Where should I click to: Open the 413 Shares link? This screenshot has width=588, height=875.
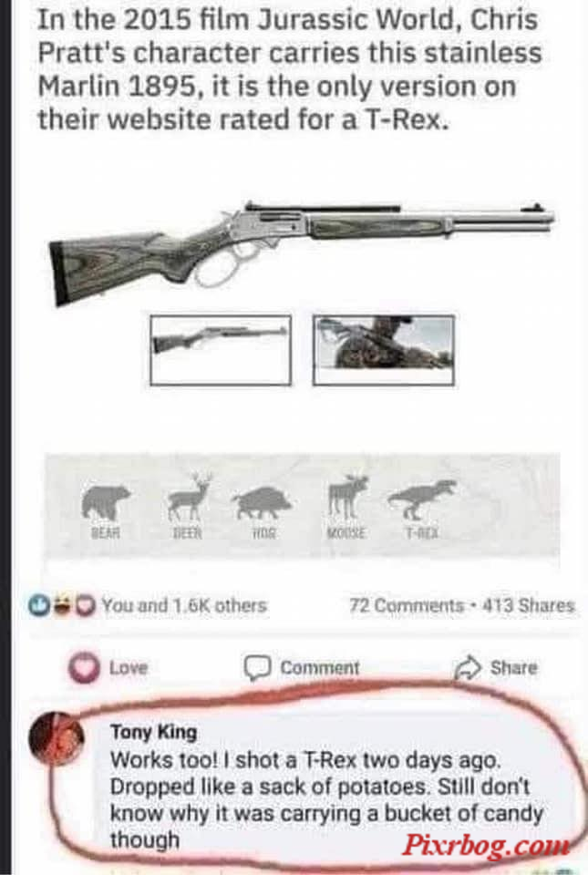[529, 605]
